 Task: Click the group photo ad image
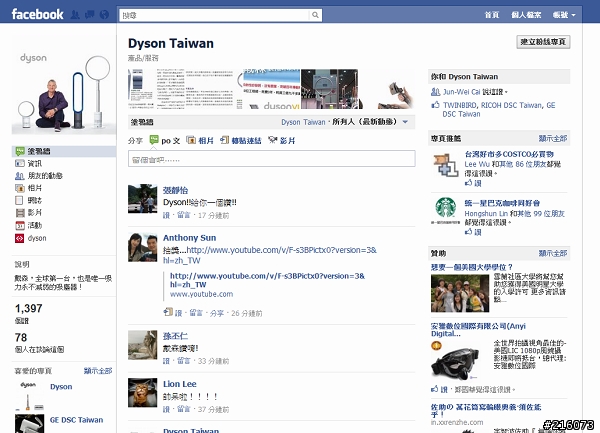460,293
